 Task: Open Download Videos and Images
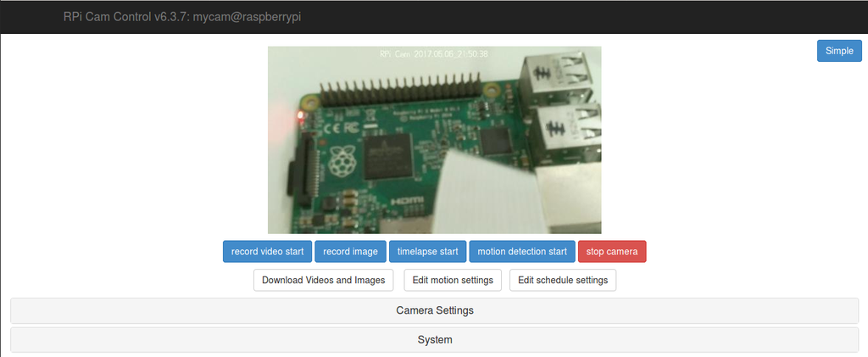click(x=323, y=280)
